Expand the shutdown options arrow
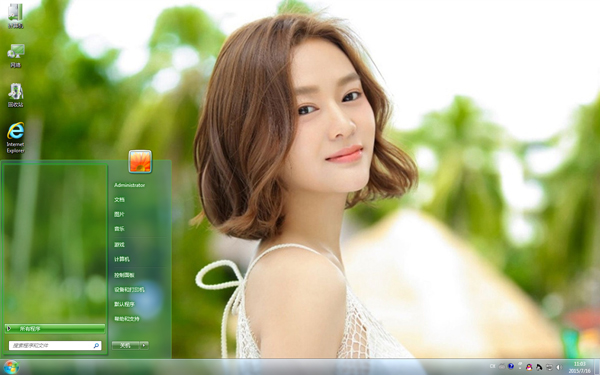This screenshot has height=375, width=600. 144,345
